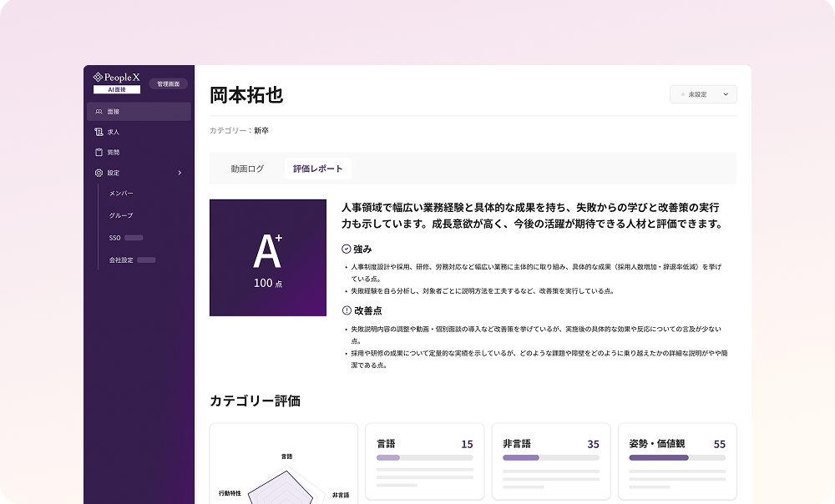Open 会社設定 in the sidebar
The width and height of the screenshot is (835, 504).
pyautogui.click(x=121, y=260)
